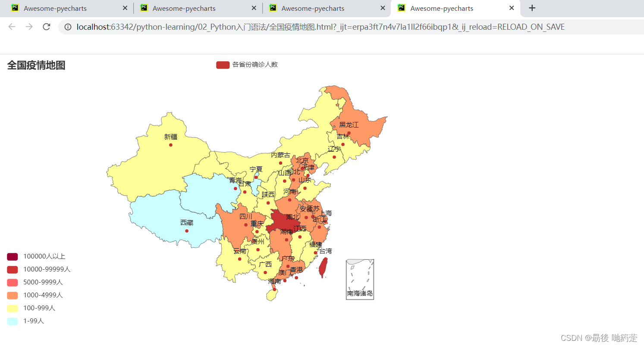Click the 福建 province label
The image size is (644, 346).
pos(315,245)
